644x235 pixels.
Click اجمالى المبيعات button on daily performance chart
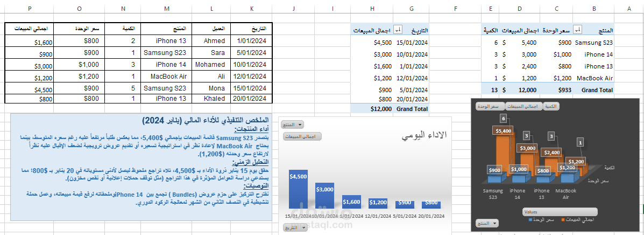coord(302,137)
